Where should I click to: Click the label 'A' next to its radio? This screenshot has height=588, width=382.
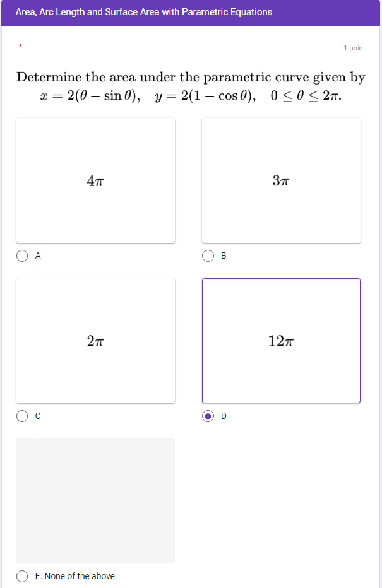coord(37,256)
